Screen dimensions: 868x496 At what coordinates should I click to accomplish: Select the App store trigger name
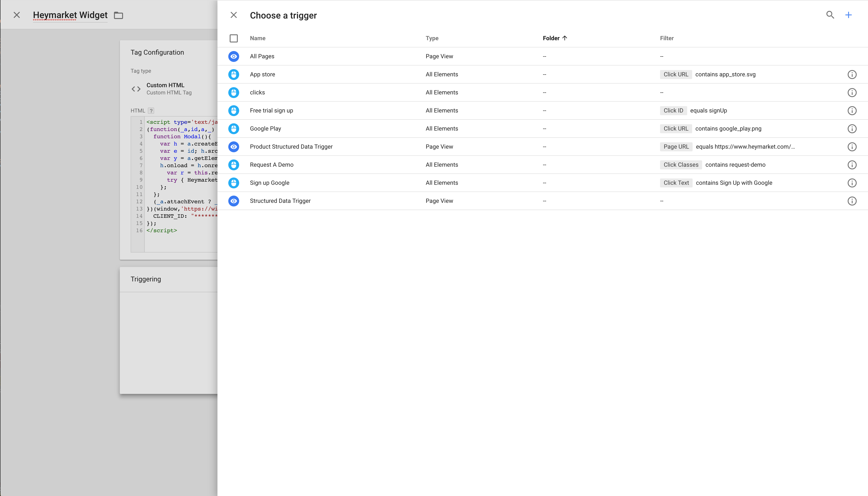(x=262, y=74)
